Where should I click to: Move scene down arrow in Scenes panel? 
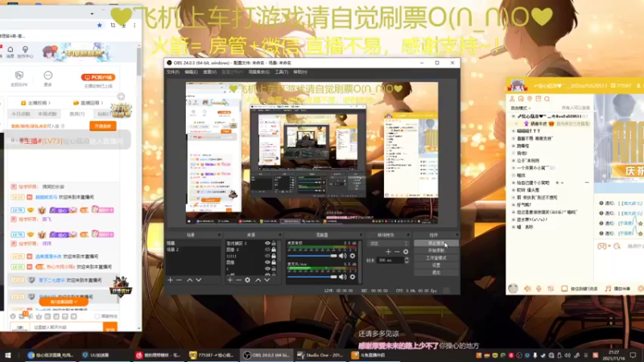click(199, 280)
